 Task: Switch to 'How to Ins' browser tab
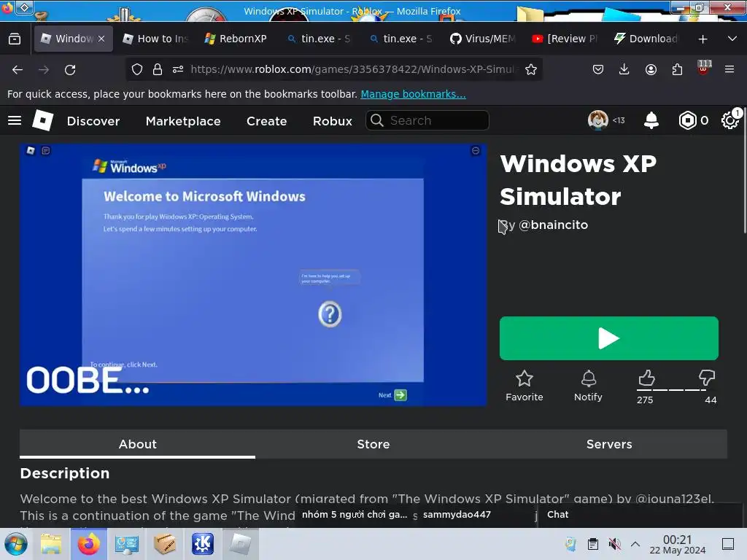[156, 39]
